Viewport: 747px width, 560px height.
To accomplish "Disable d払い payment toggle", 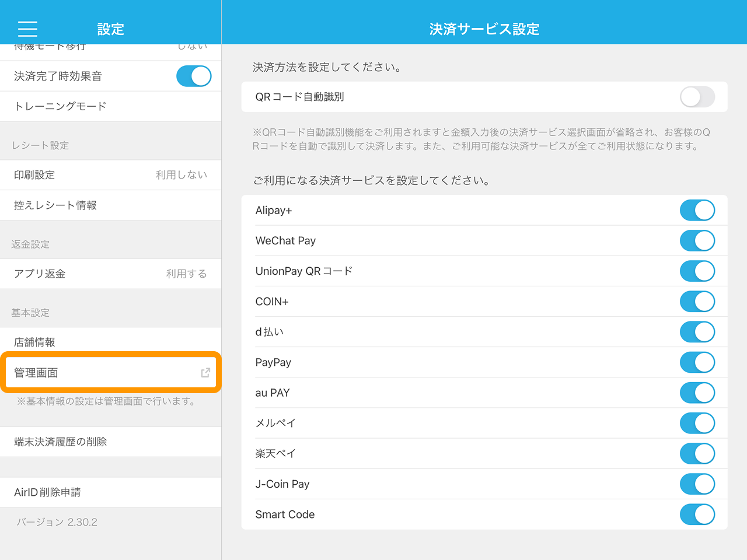I will [697, 332].
